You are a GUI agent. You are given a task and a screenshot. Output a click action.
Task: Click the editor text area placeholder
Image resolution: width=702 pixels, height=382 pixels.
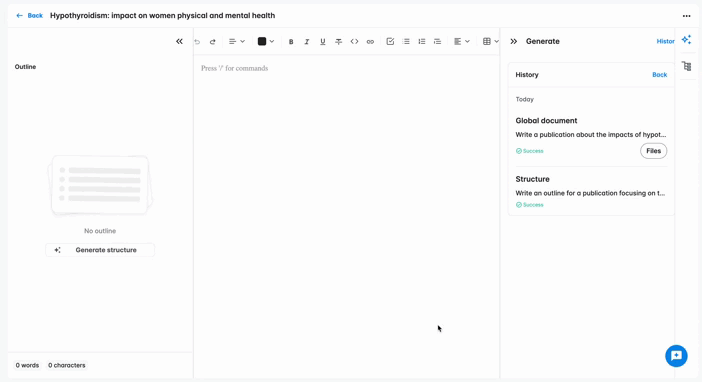point(234,68)
